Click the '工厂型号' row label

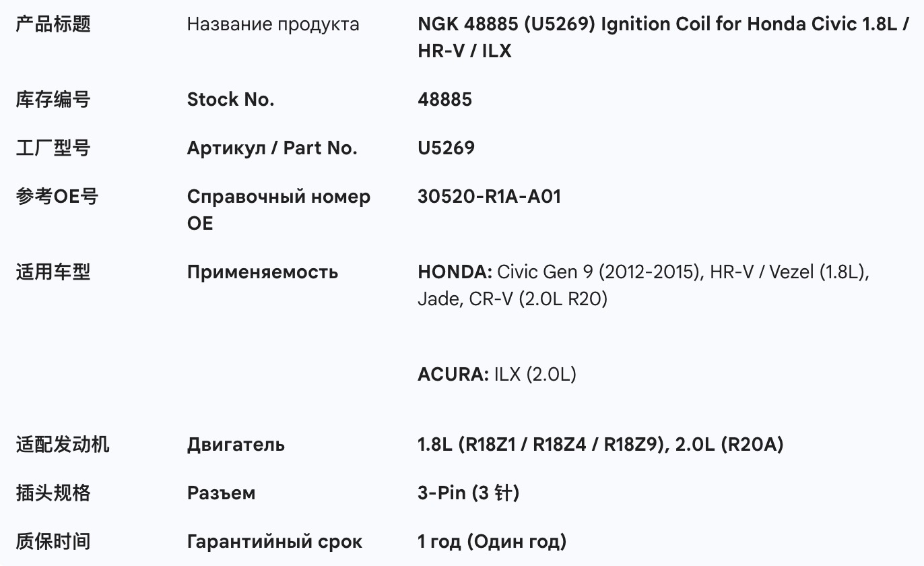point(53,148)
